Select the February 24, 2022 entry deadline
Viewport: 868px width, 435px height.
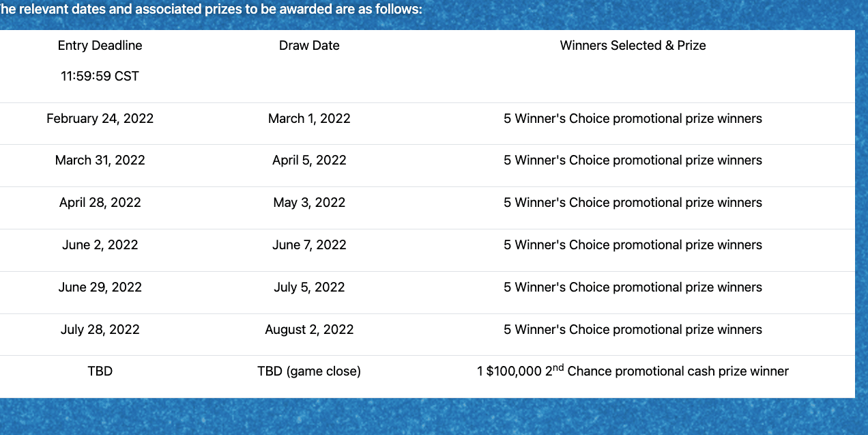100,119
